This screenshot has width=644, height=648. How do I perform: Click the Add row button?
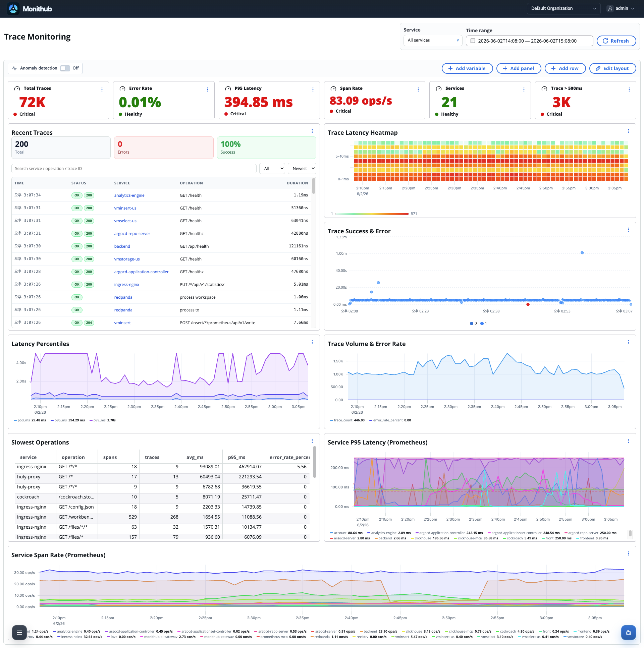coord(565,68)
